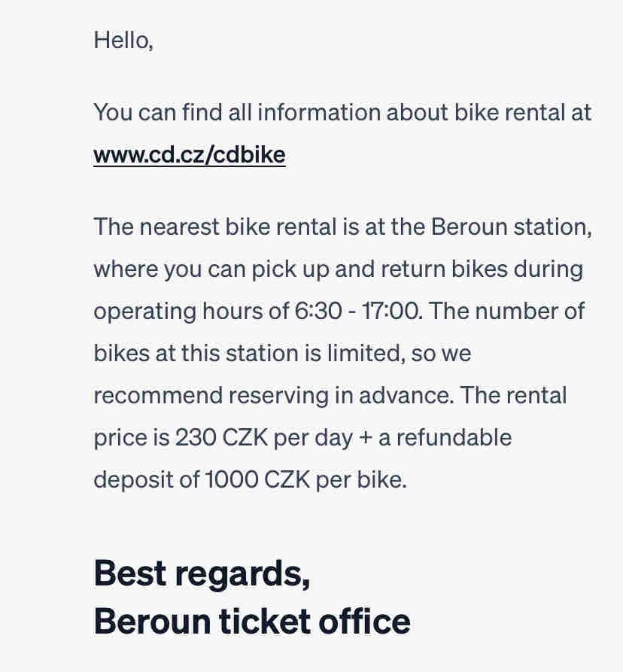Screen dimensions: 623x672
Task: Click the phrase 'recommend reserving in advance.'
Action: (x=274, y=396)
